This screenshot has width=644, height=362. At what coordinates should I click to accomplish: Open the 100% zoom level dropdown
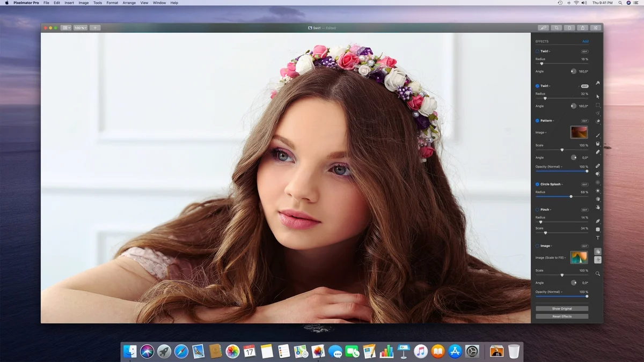[x=80, y=28]
